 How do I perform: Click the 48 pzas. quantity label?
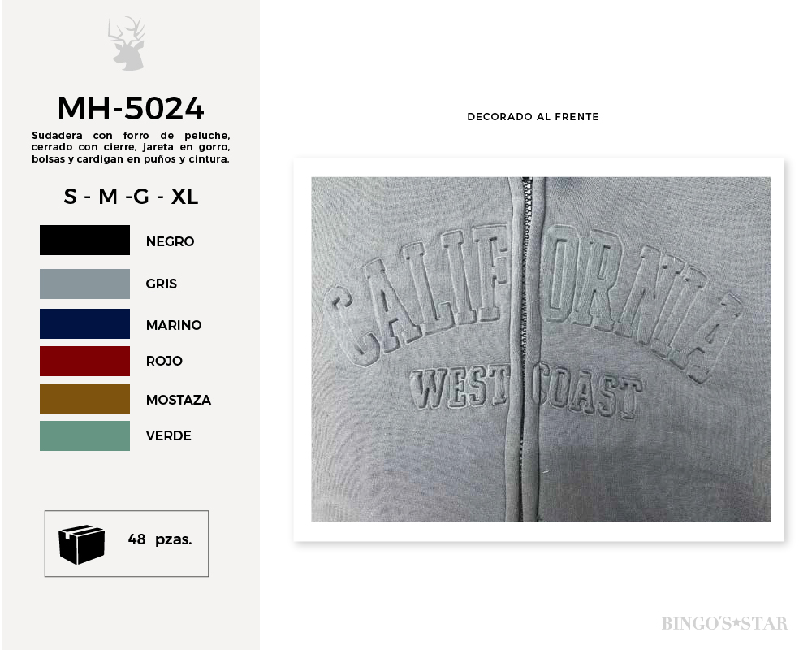click(160, 539)
